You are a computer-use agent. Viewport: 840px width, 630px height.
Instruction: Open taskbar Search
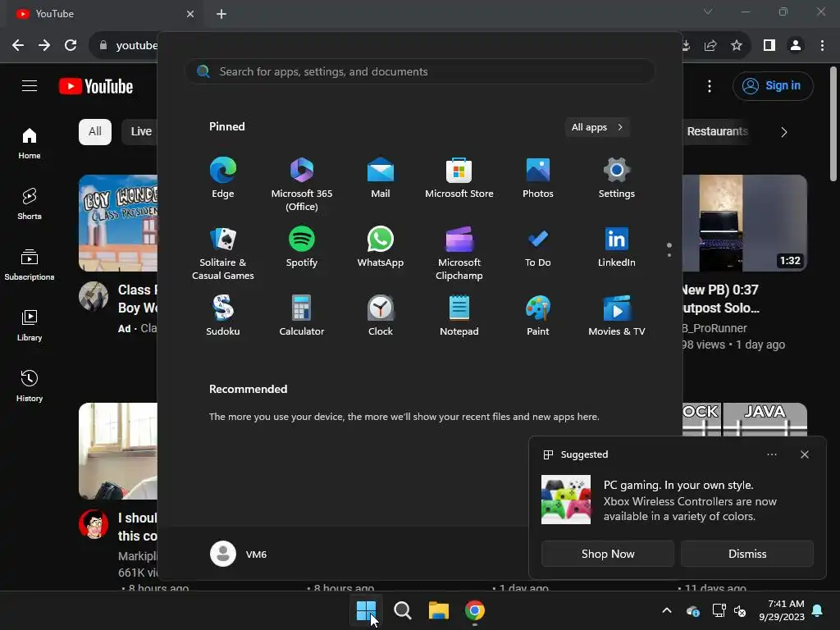coord(402,610)
